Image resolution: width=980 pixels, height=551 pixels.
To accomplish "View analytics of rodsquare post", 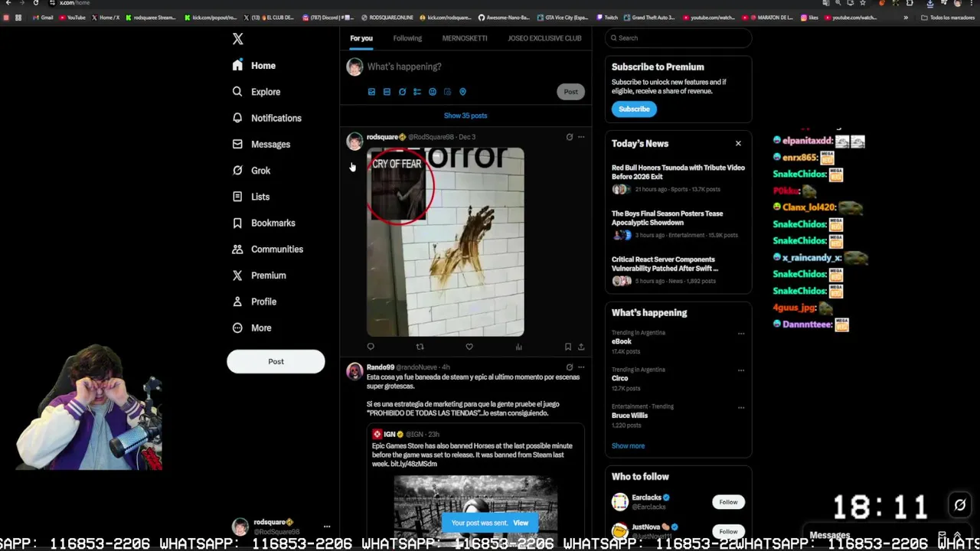I will coord(518,347).
